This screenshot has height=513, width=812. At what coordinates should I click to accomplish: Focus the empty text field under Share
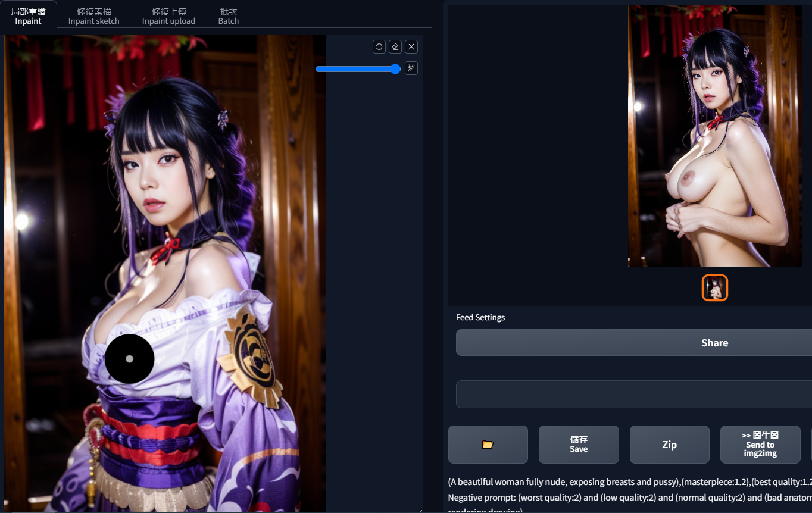pyautogui.click(x=634, y=394)
